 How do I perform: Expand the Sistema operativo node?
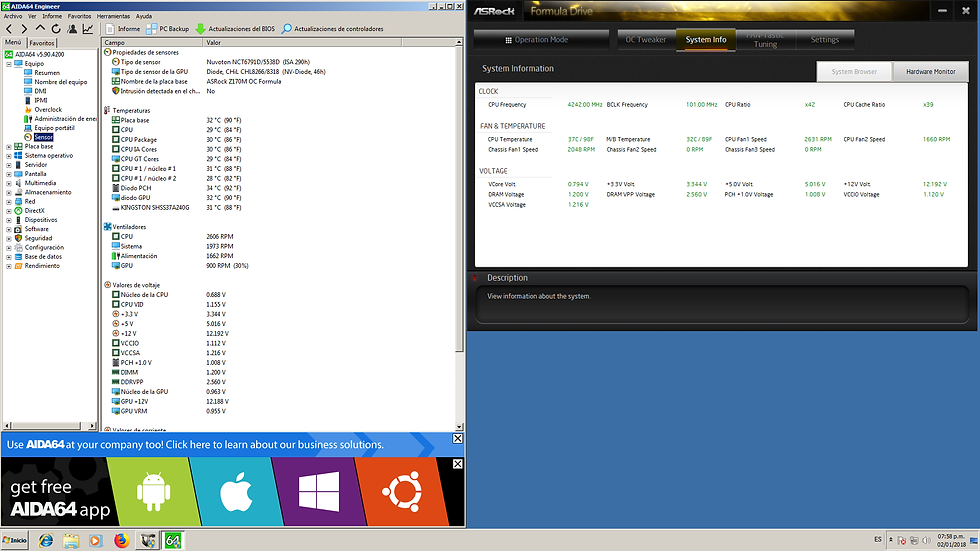tap(9, 156)
